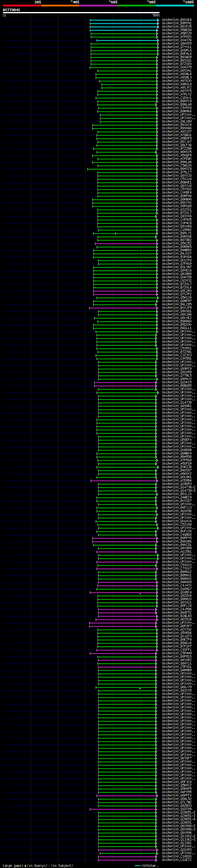
Task: Click hit label UniRef100_O04375
Action: point(177,67)
